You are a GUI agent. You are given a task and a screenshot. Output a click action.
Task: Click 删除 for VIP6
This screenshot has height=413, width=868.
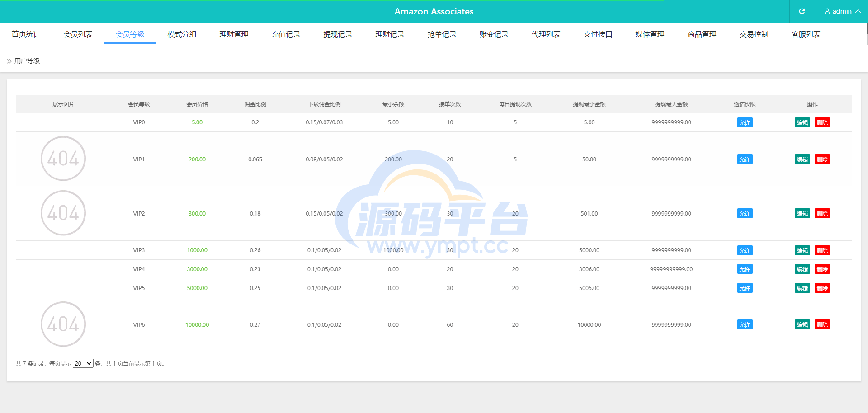(822, 324)
